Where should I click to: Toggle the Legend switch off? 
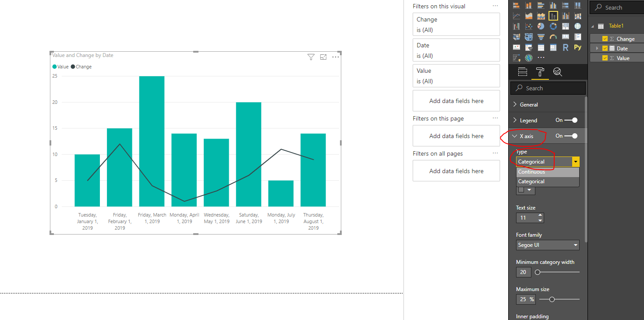(571, 120)
